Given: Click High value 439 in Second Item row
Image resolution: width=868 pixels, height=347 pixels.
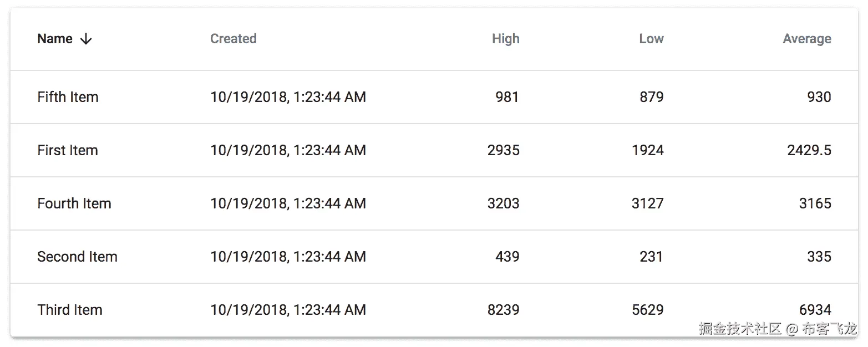Looking at the screenshot, I should [x=507, y=257].
